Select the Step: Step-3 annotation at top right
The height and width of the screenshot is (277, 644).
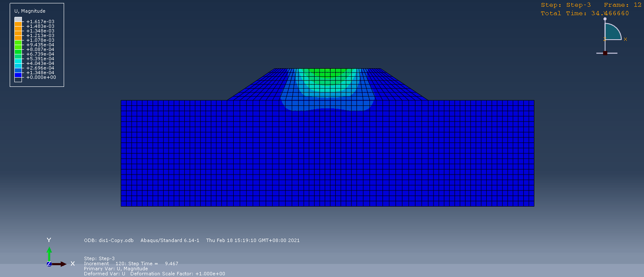[x=566, y=5]
